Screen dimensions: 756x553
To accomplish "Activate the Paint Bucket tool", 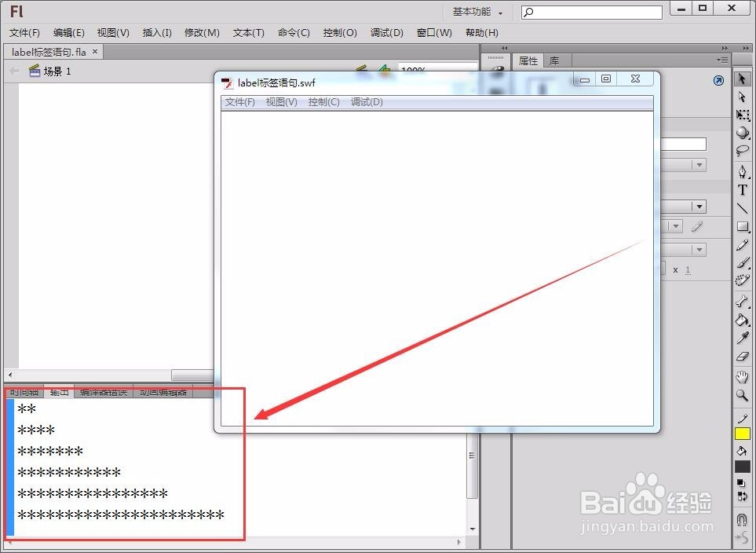I will tap(742, 321).
